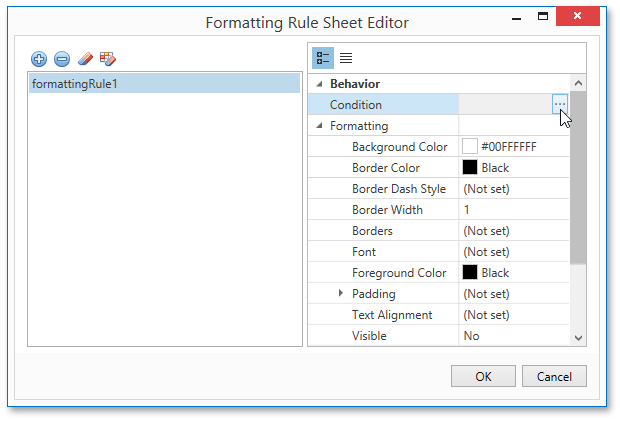Collapse the Behavior category
The height and width of the screenshot is (421, 620).
[319, 84]
